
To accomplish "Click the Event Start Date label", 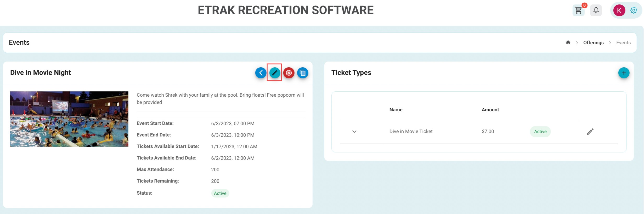I will (155, 123).
